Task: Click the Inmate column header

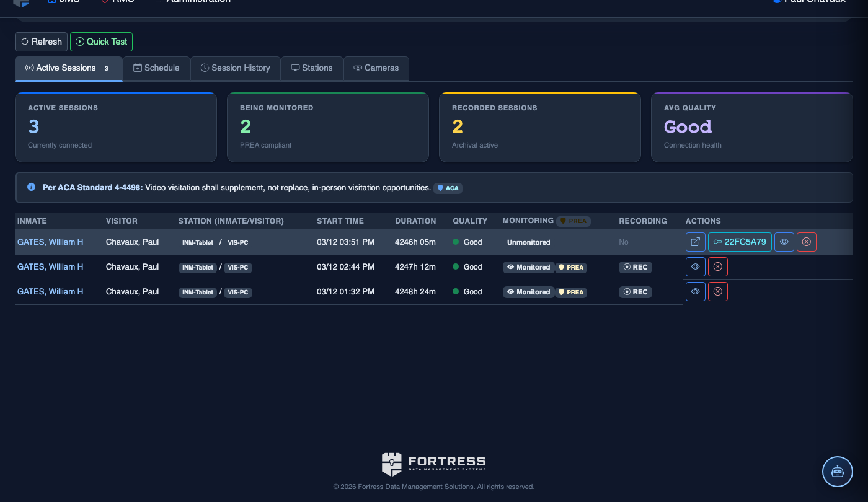Action: (32, 221)
